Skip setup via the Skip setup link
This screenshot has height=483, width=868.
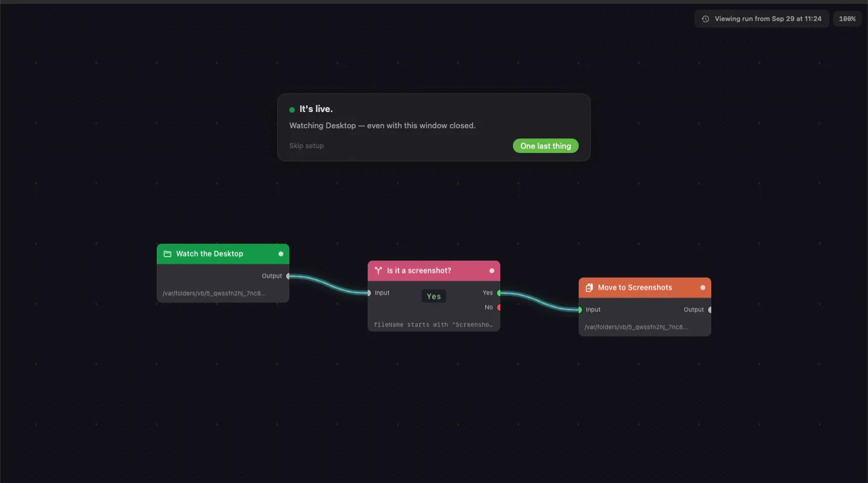pos(306,146)
